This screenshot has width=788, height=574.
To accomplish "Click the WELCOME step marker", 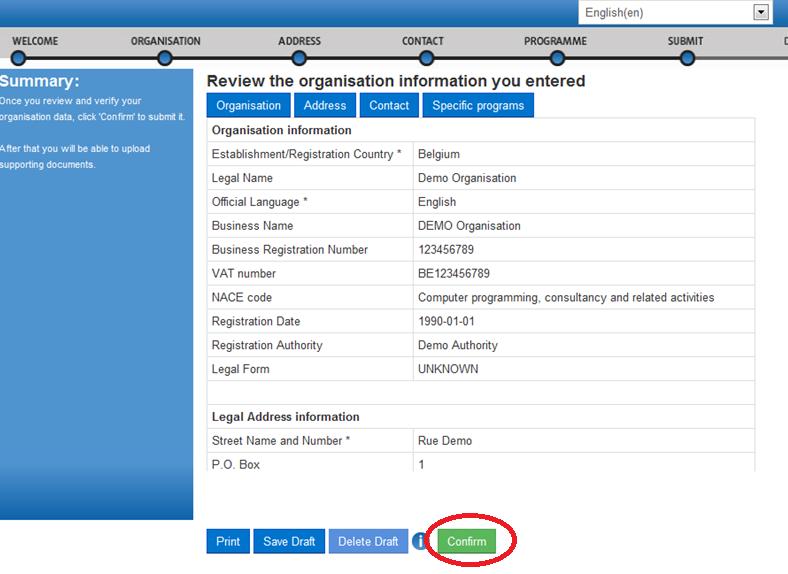I will click(x=18, y=58).
